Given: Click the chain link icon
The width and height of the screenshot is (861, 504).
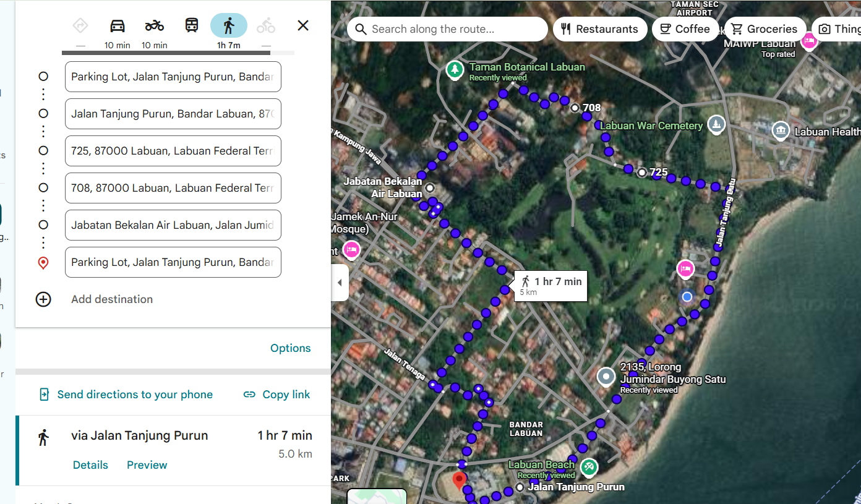Looking at the screenshot, I should click(x=249, y=395).
